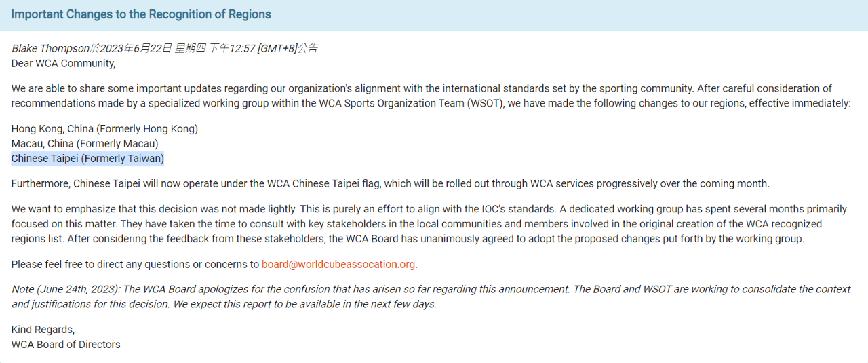
Task: Click the 'WCA Board of Directors' signature
Action: pos(66,345)
